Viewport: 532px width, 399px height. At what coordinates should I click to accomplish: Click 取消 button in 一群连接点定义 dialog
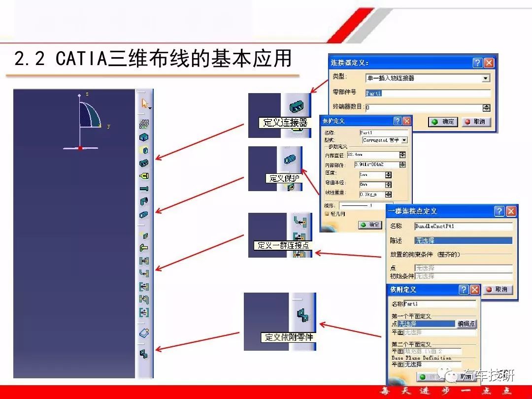498,290
